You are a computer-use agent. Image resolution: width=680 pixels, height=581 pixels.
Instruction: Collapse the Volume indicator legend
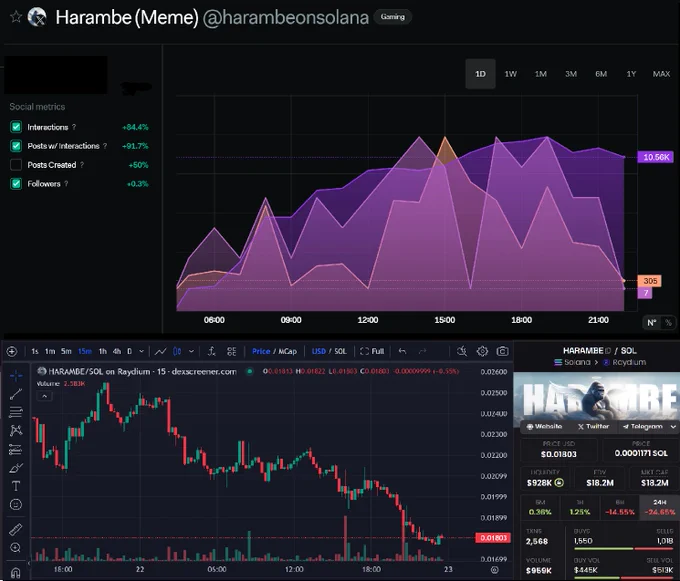[45, 396]
